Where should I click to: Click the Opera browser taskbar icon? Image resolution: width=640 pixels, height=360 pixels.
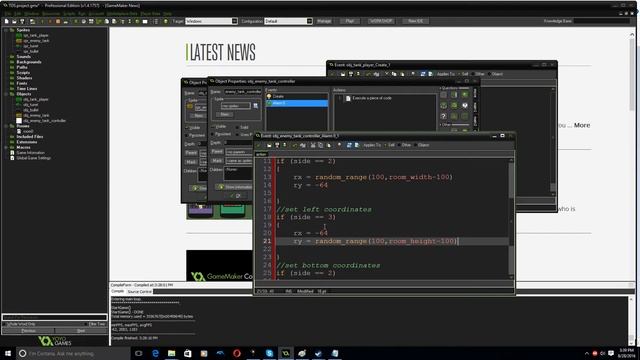pyautogui.click(x=237, y=353)
